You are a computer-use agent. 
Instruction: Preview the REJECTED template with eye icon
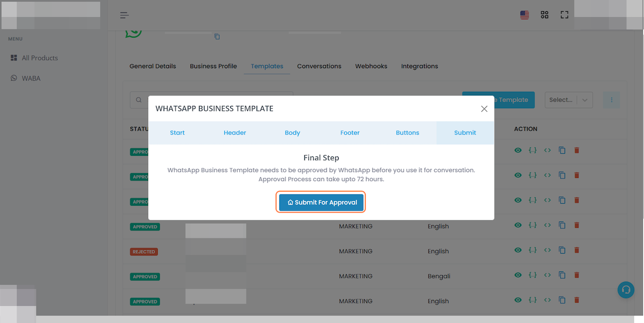pyautogui.click(x=518, y=250)
